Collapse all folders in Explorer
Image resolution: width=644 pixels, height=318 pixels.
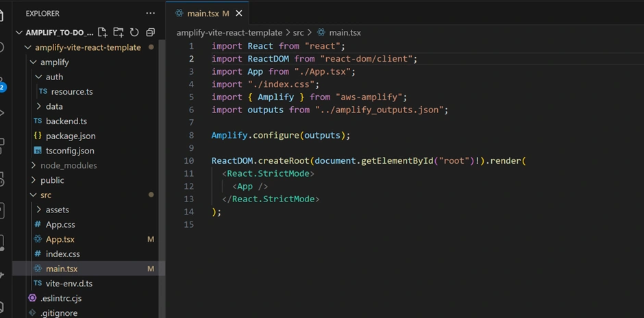(150, 32)
